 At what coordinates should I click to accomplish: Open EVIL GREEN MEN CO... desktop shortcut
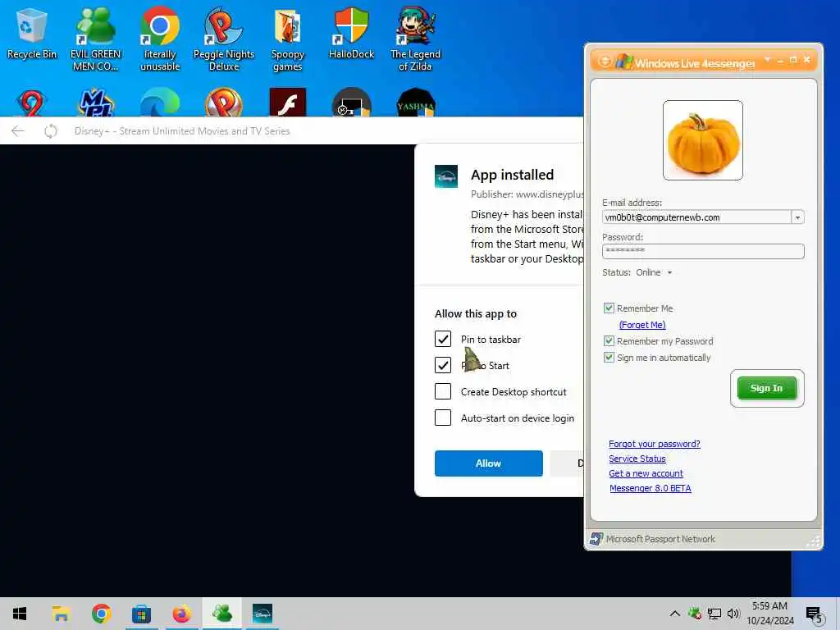click(95, 39)
